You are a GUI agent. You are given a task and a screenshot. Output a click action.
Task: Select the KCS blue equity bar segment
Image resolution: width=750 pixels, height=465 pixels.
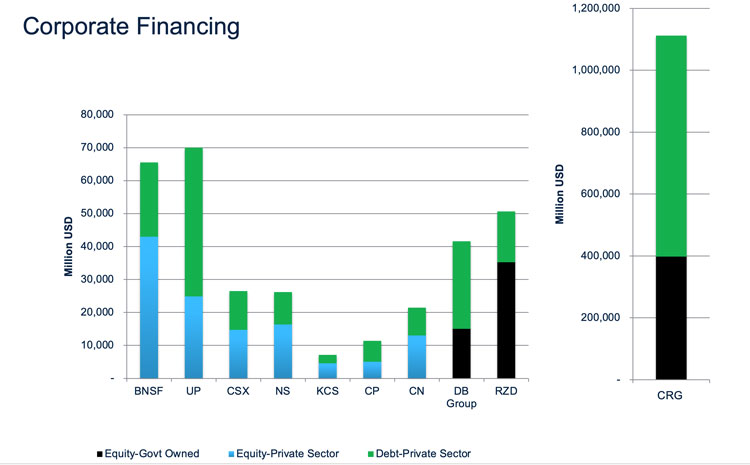[x=328, y=371]
